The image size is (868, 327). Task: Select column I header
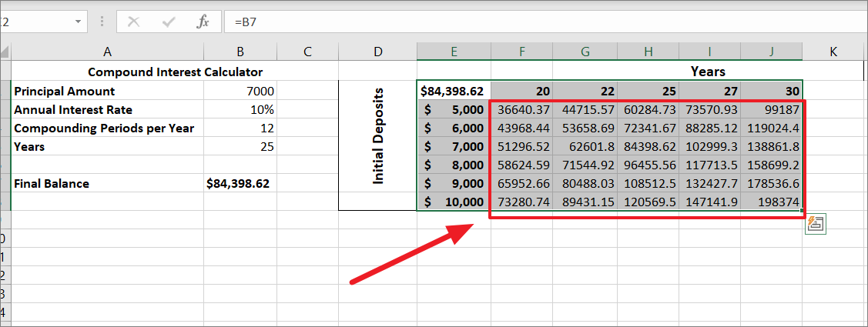[x=710, y=52]
